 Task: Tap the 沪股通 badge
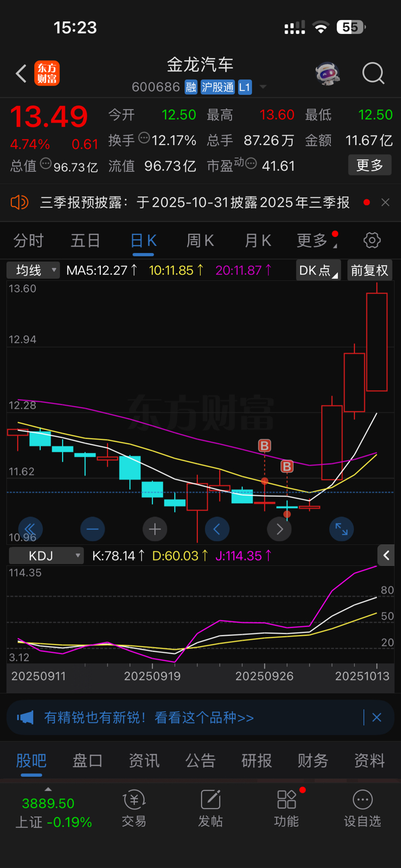[218, 87]
